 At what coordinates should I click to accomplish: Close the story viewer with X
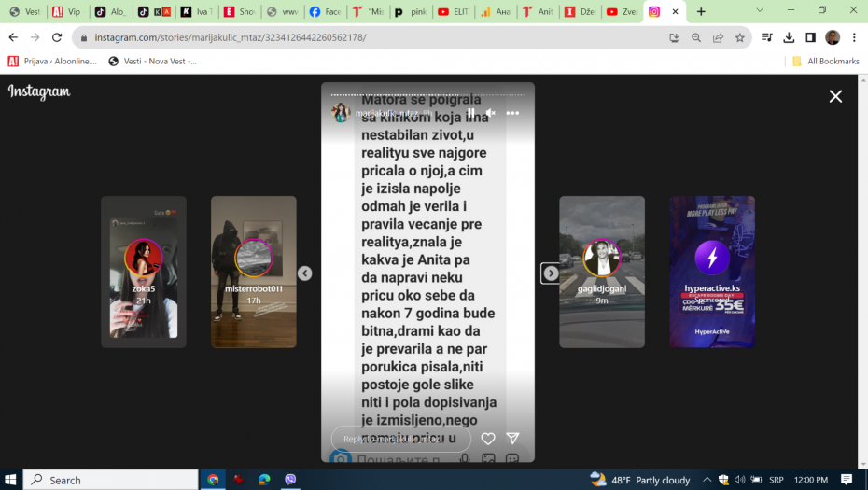pyautogui.click(x=835, y=96)
